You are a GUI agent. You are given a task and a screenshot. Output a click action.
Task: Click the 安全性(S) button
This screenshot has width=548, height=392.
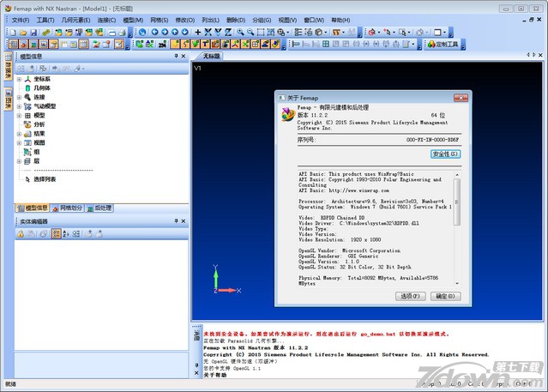(445, 154)
